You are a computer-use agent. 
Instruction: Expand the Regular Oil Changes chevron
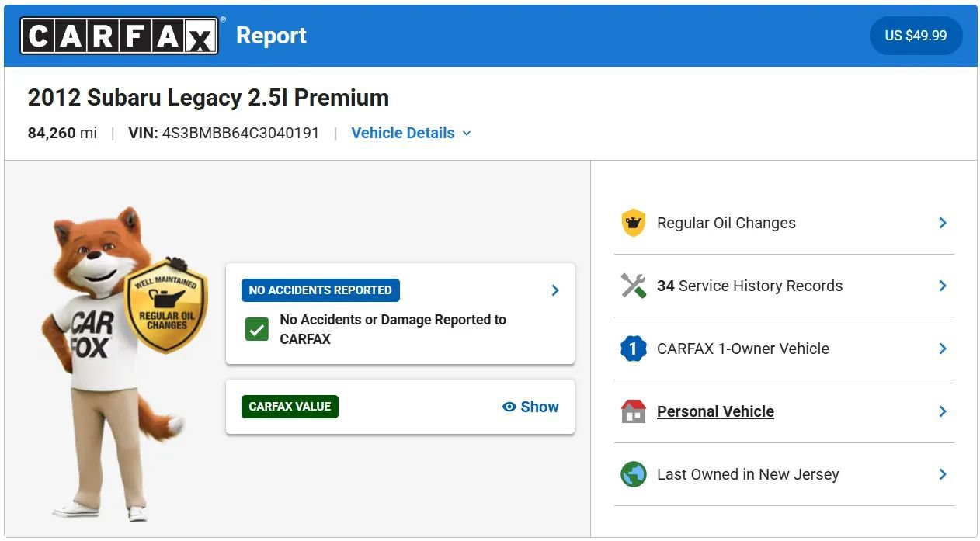tap(943, 223)
